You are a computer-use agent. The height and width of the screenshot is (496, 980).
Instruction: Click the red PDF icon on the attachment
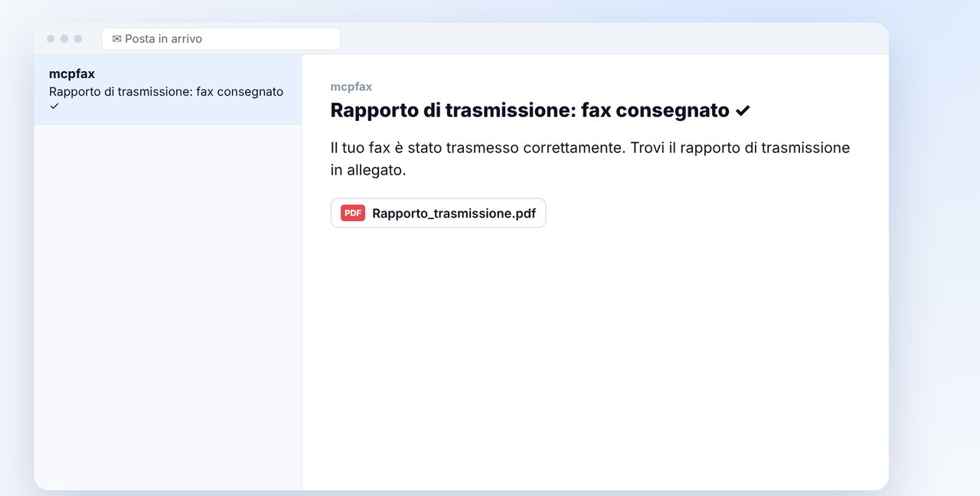coord(353,213)
